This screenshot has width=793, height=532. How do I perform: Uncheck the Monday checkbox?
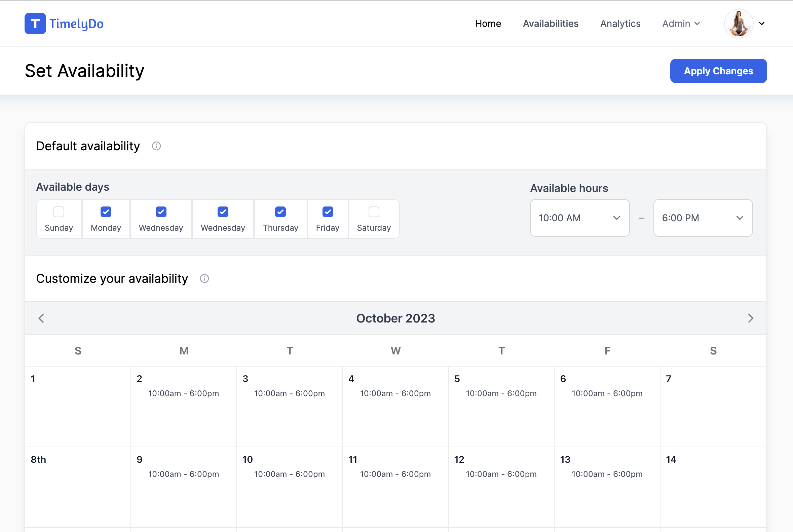pos(106,212)
